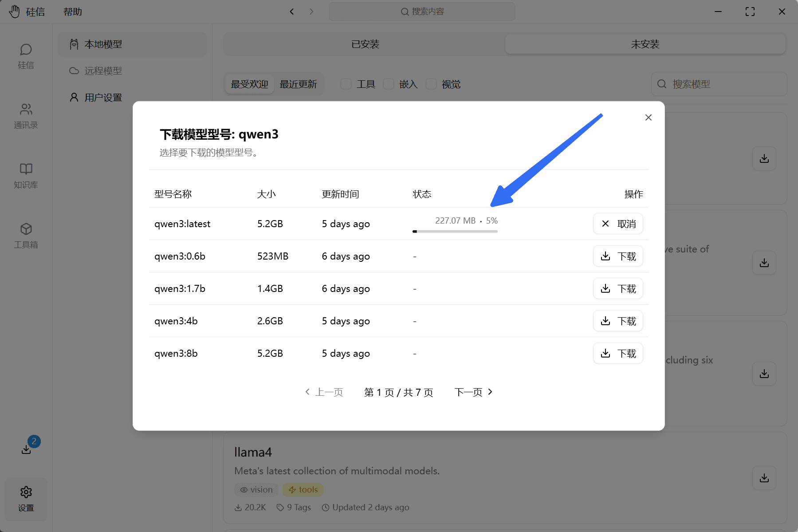Viewport: 798px width, 532px height.
Task: Download qwen3:4b model
Action: 618,321
